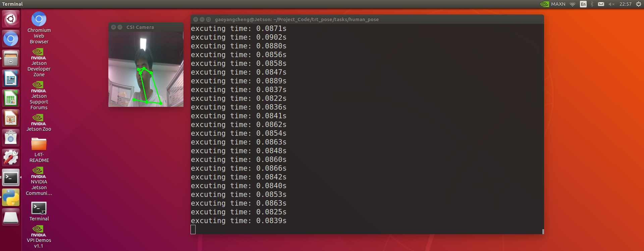644x251 pixels.
Task: Open the Wi-Fi network menu
Action: tap(573, 4)
